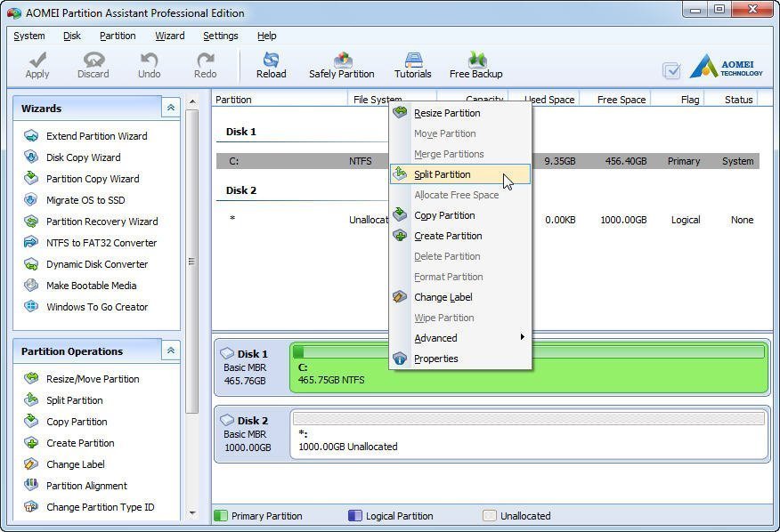Open Properties from the context menu
780x532 pixels.
point(460,359)
